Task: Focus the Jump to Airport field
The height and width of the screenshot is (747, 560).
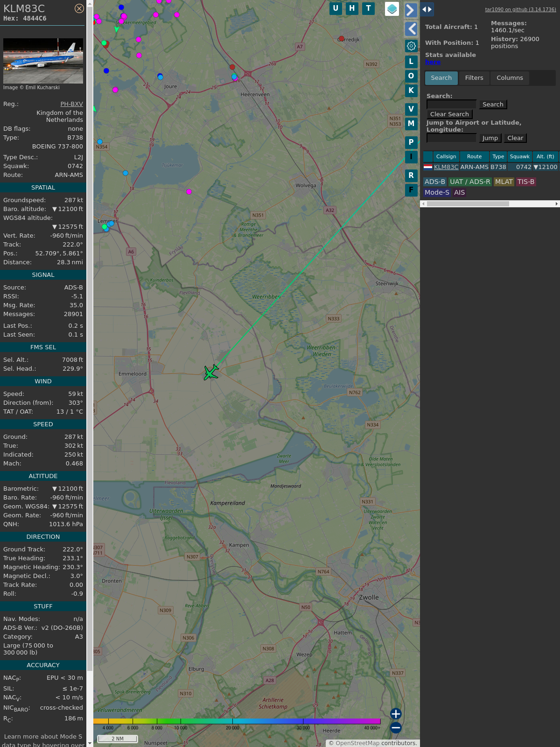Action: 451,138
